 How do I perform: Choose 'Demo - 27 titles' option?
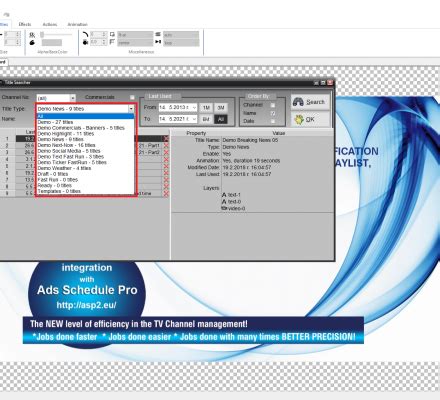(x=85, y=122)
